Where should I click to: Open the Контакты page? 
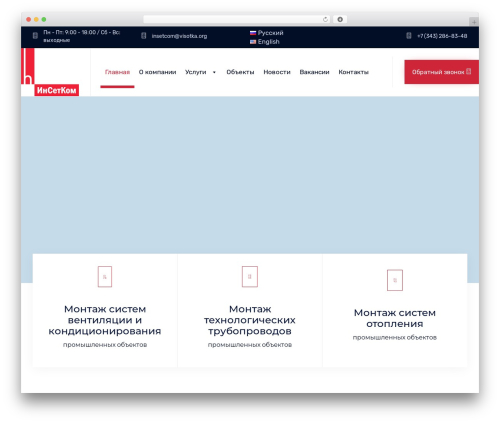tap(354, 72)
